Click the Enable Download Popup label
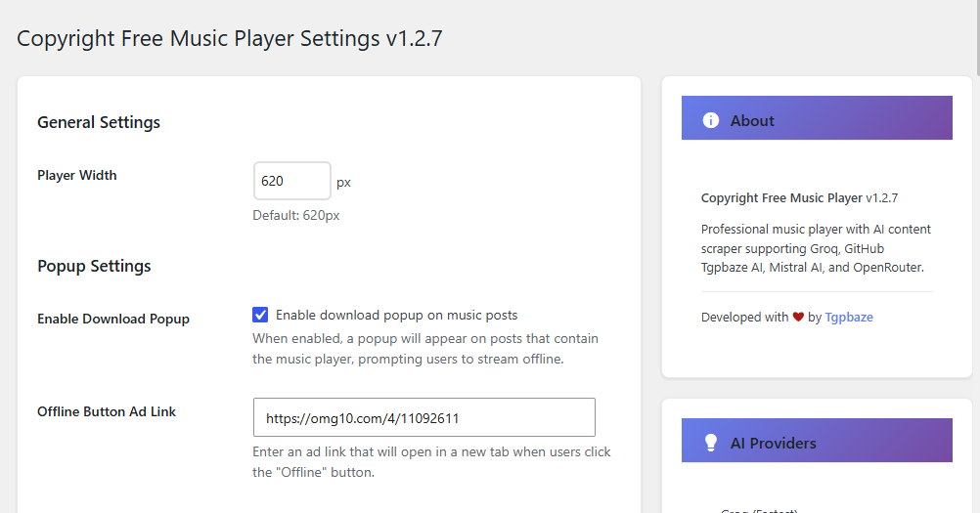The width and height of the screenshot is (980, 513). 113,319
